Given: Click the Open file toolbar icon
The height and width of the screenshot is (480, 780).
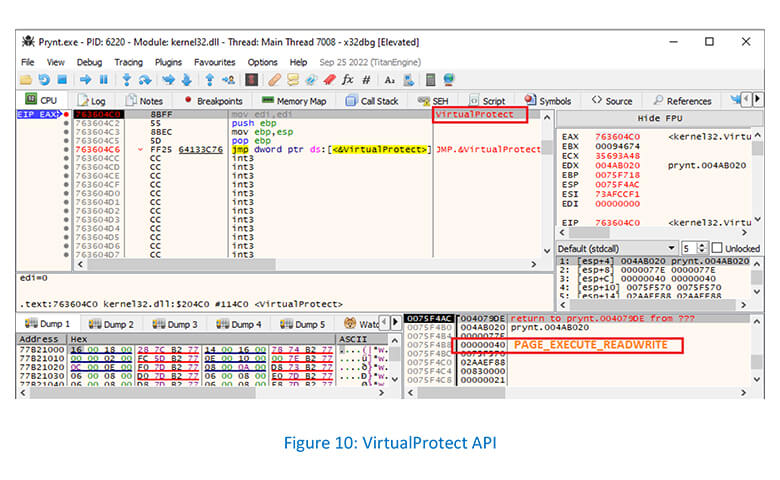Looking at the screenshot, I should point(26,80).
